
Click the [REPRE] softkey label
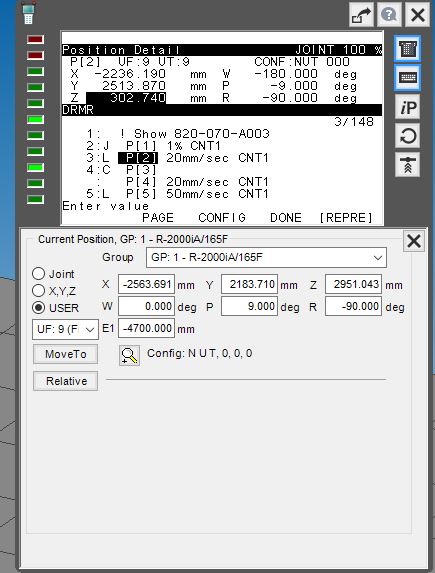point(346,218)
